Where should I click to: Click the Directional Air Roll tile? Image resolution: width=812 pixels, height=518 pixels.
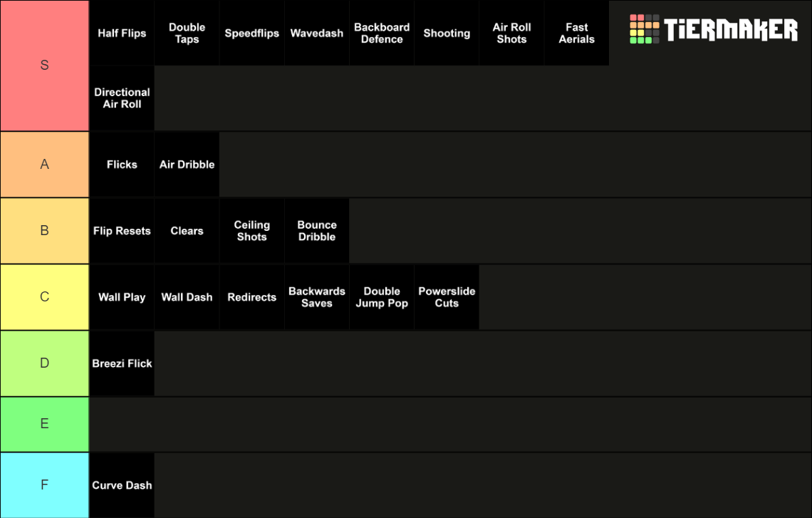(122, 98)
